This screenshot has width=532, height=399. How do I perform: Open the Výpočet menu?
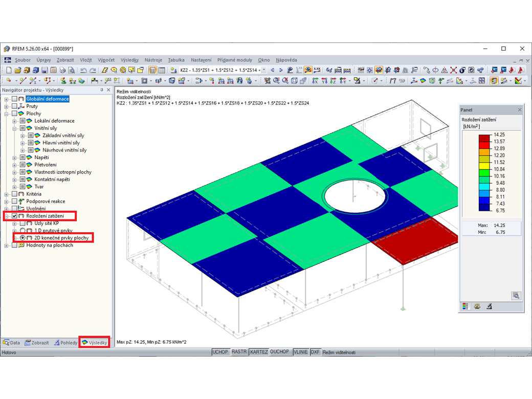click(x=106, y=60)
